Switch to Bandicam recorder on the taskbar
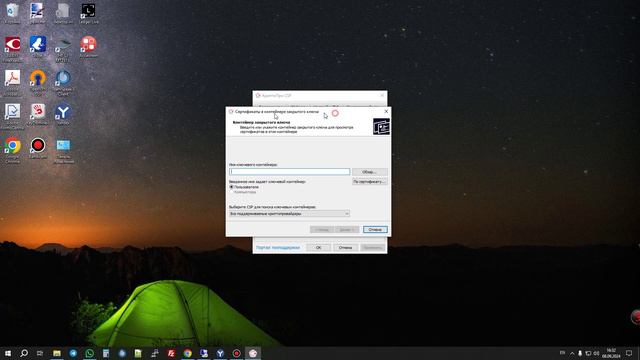 point(236,353)
